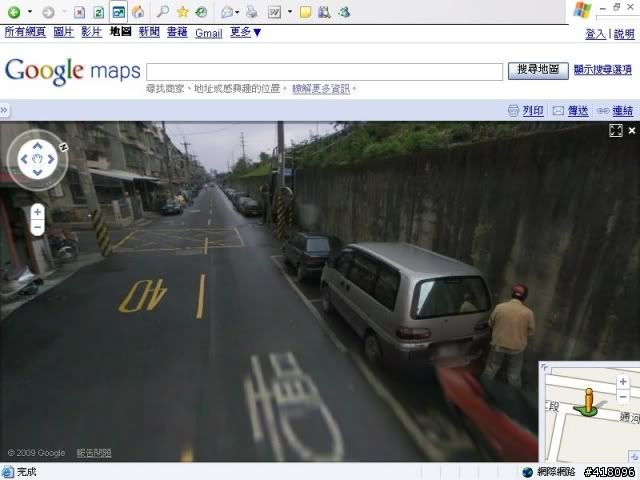The image size is (640, 480).
Task: Click the Messenger people icon in toolbar
Action: click(344, 12)
